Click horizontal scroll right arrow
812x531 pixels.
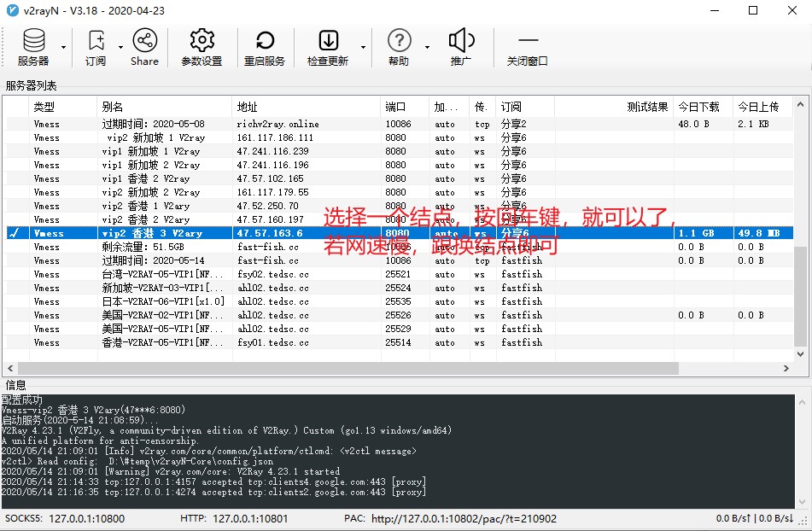786,368
